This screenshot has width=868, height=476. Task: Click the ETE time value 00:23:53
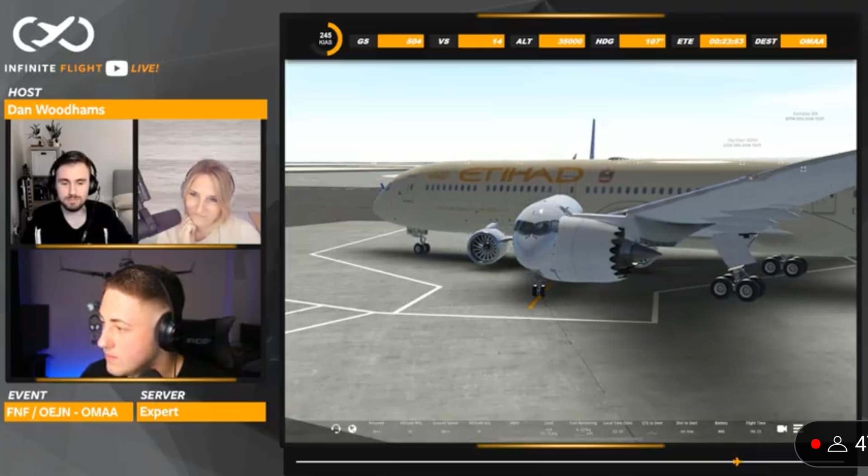tap(723, 41)
